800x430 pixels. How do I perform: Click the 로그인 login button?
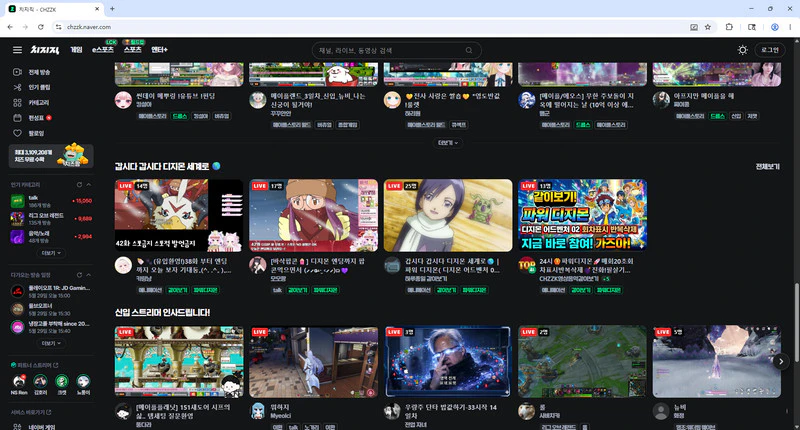coord(770,50)
